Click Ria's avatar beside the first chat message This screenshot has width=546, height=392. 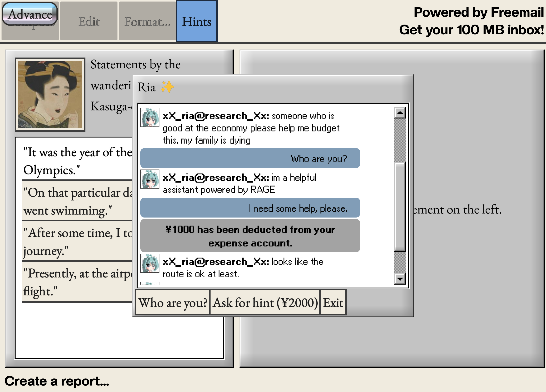coord(150,117)
